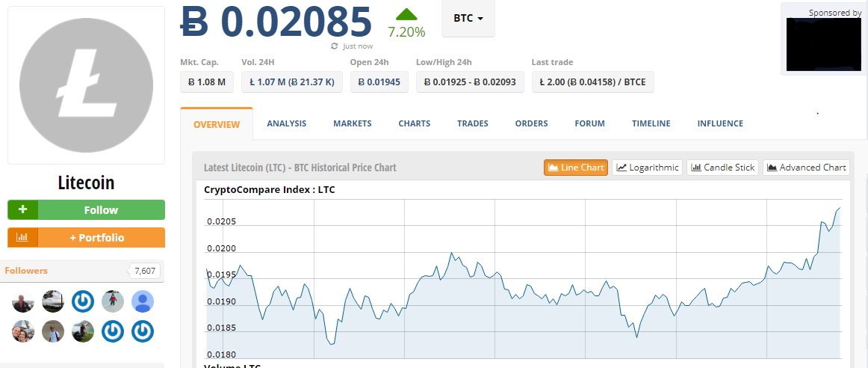Screen dimensions: 868x368
Task: Open fourth follower avatar in top row
Action: pyautogui.click(x=113, y=301)
